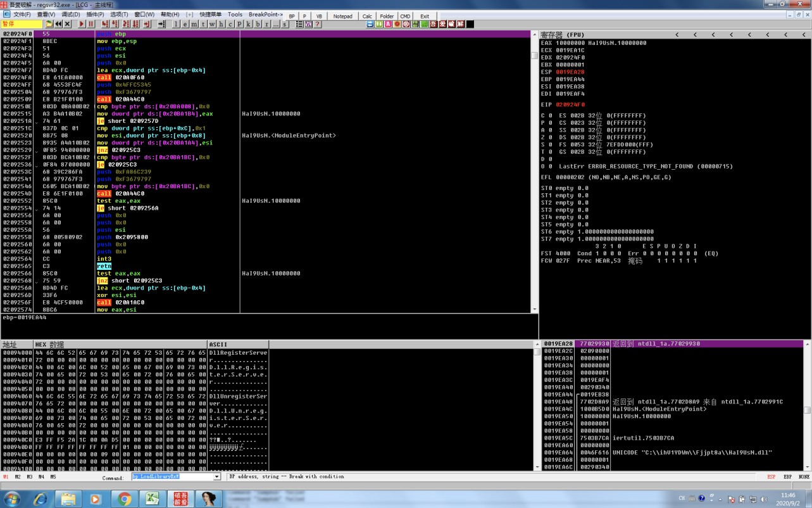Open the BreakPoint-> dropdown menu

[x=265, y=15]
